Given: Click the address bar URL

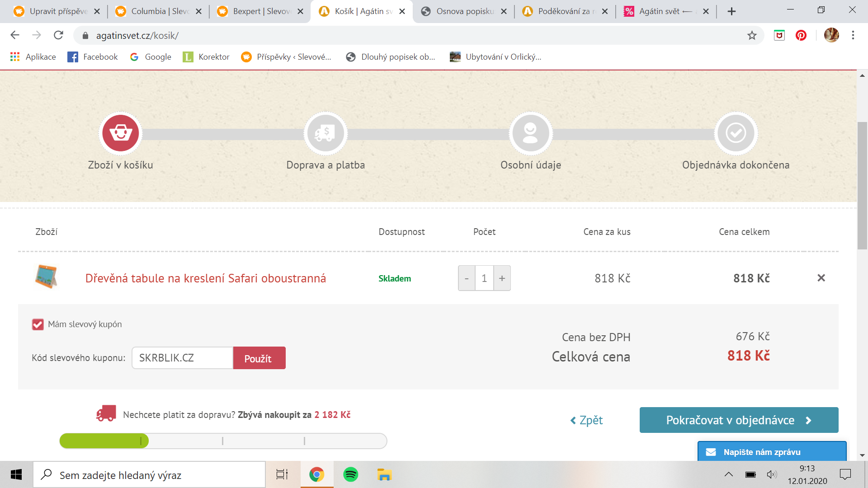Looking at the screenshot, I should 137,36.
